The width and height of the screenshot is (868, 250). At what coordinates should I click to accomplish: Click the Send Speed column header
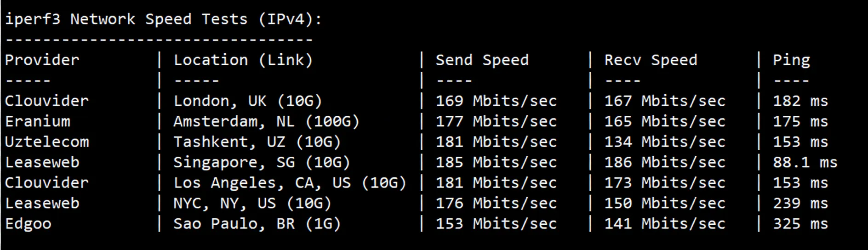point(482,60)
